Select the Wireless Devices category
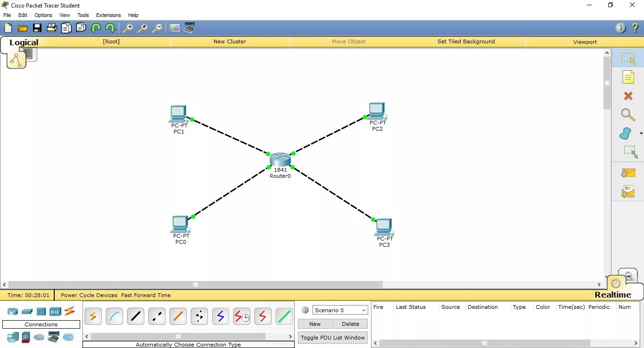644x348 pixels. (x=55, y=311)
